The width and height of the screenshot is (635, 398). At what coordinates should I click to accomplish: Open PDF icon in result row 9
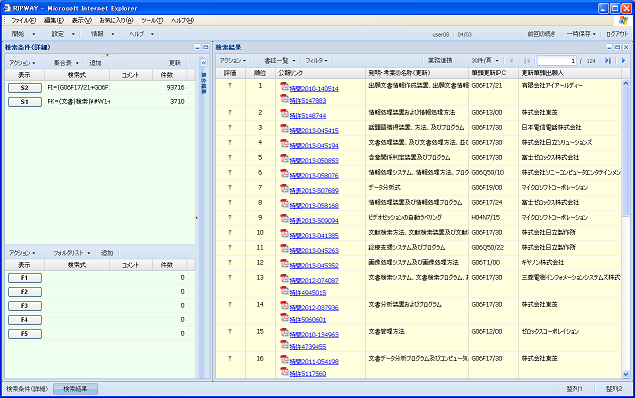[284, 218]
